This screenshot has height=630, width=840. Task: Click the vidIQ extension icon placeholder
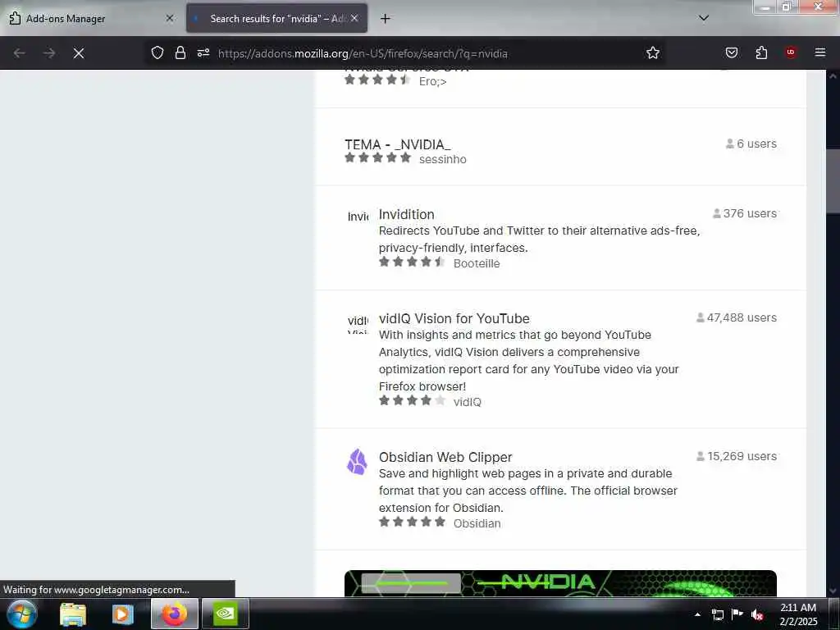tap(358, 323)
